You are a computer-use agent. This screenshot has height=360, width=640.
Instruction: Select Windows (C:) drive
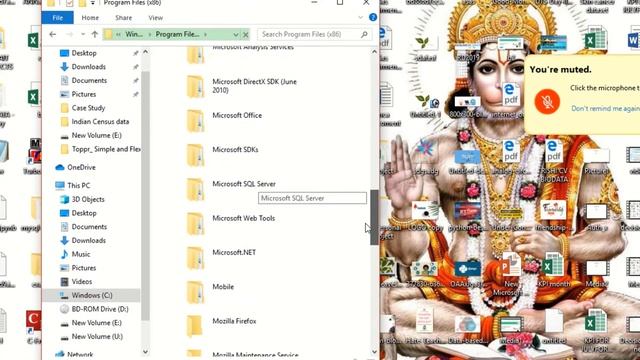point(91,295)
